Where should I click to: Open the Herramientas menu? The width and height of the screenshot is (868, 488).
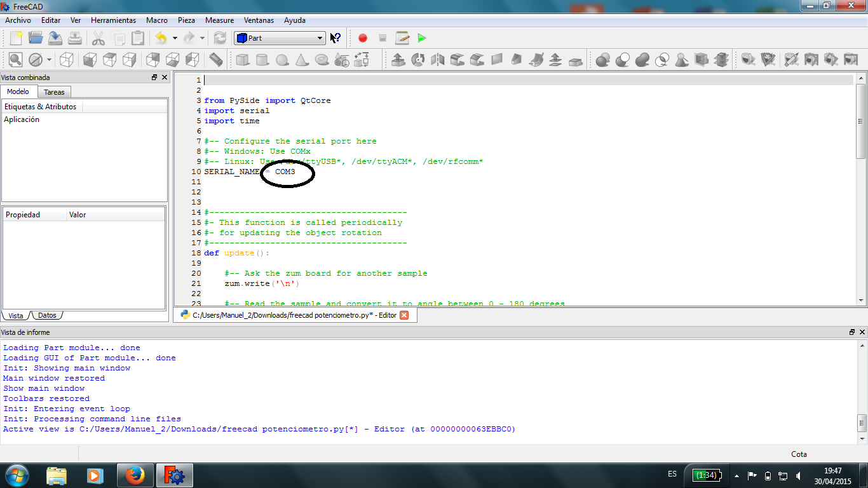click(113, 20)
